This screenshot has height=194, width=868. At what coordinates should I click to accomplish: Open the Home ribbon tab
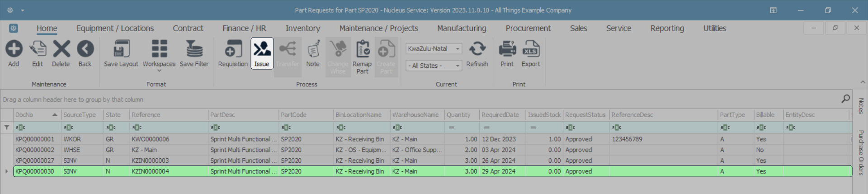click(47, 28)
